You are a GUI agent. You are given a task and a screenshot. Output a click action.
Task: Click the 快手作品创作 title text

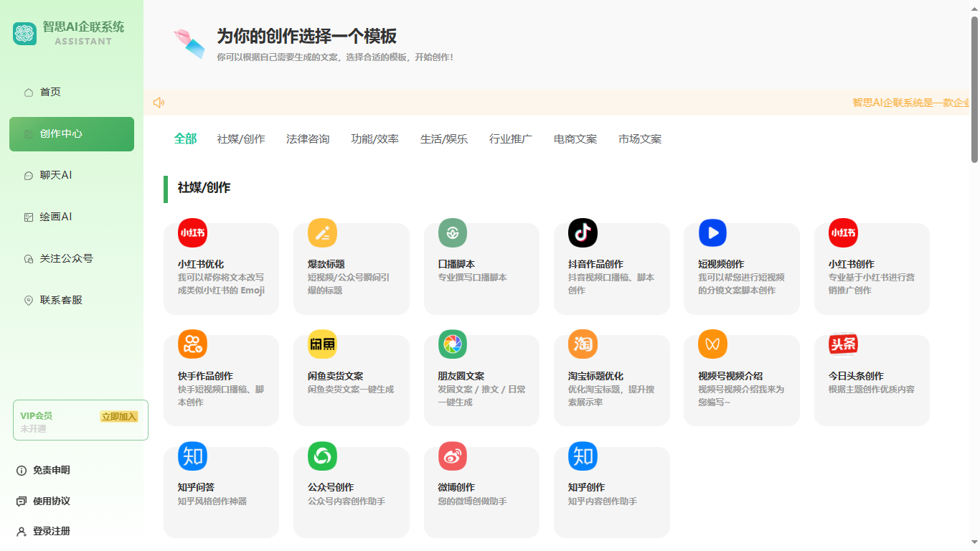[205, 376]
